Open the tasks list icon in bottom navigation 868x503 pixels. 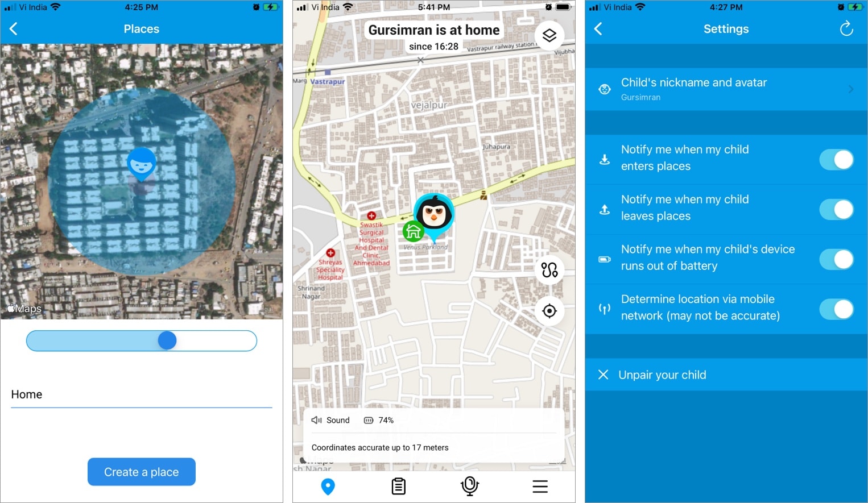[398, 486]
